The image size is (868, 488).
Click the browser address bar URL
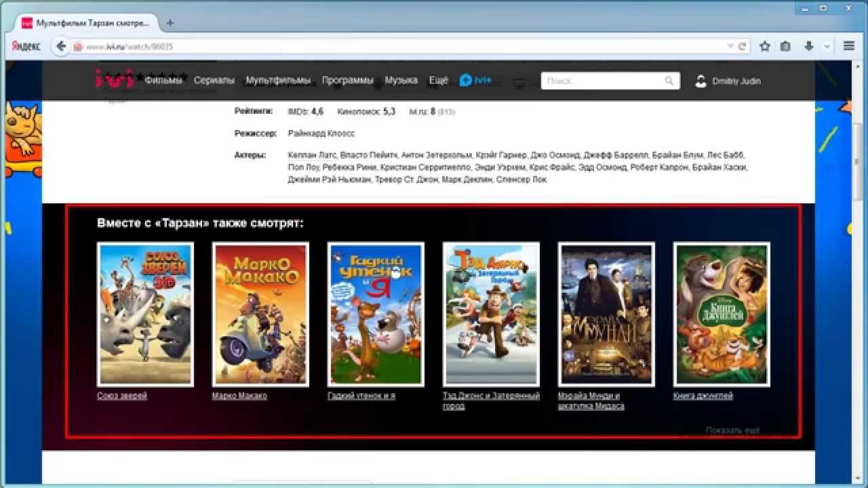pyautogui.click(x=130, y=47)
